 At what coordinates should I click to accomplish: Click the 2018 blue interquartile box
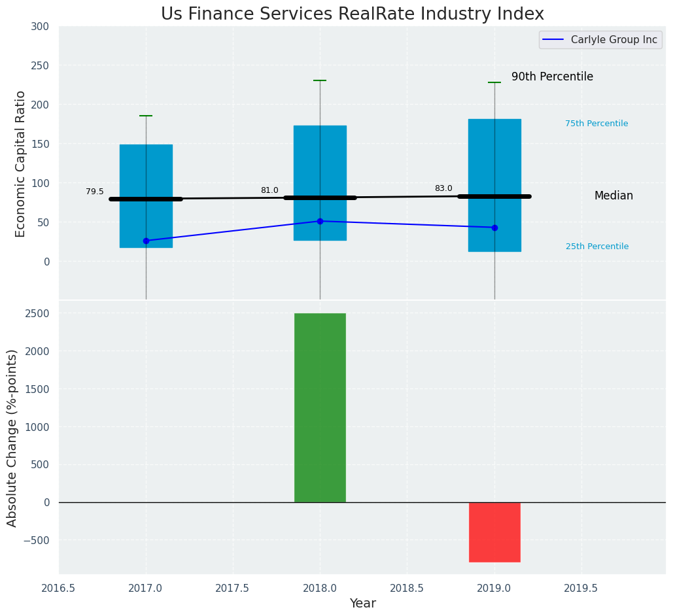tap(320, 157)
